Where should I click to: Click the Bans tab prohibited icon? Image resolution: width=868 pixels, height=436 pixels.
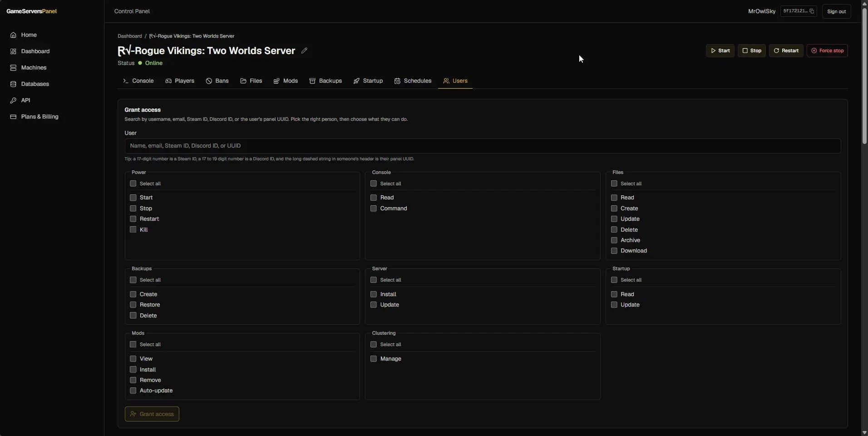pos(209,81)
